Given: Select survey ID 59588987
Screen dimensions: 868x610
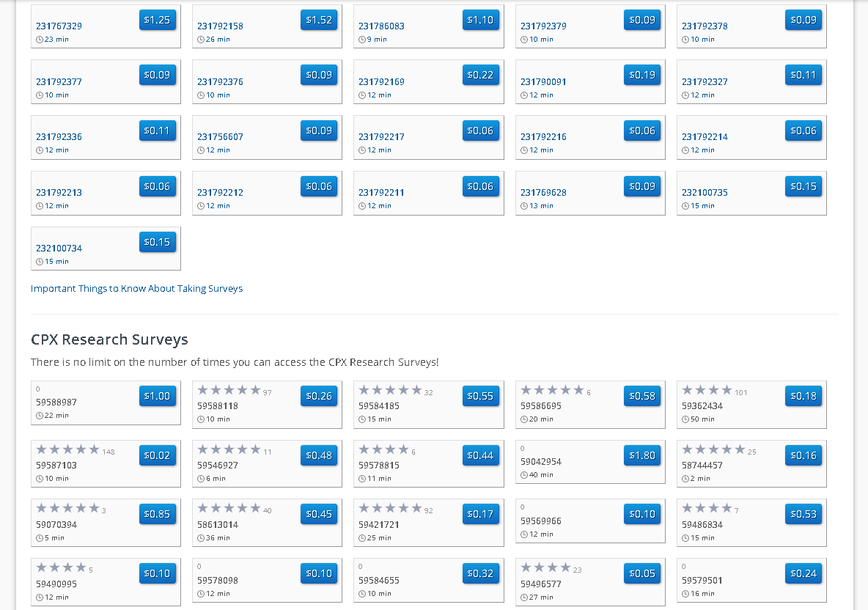Looking at the screenshot, I should 57,402.
